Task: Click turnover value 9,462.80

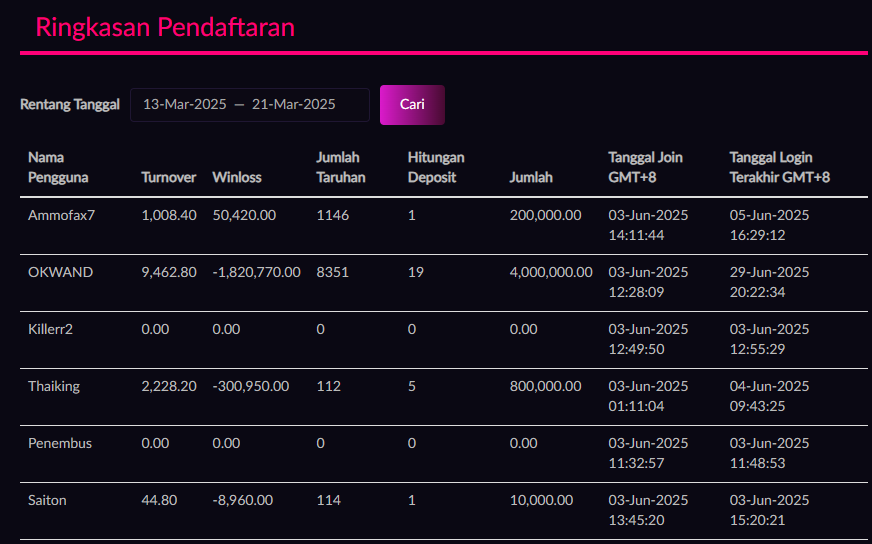Action: tap(169, 272)
